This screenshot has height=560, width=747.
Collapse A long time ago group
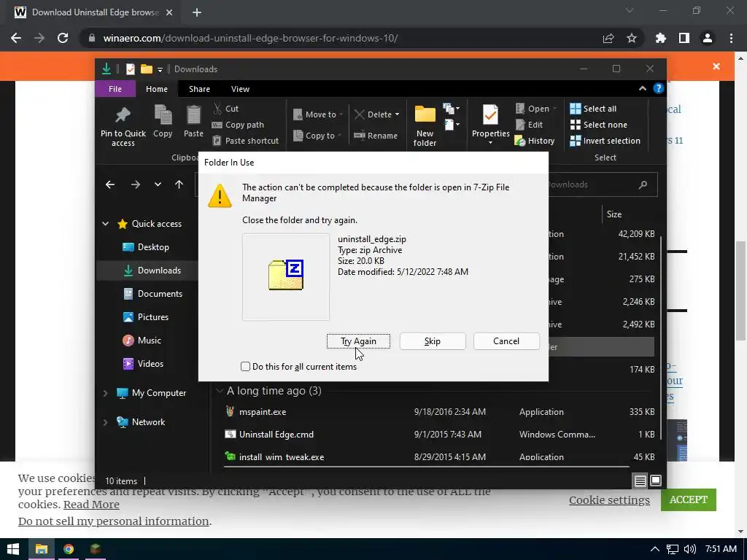(x=220, y=391)
